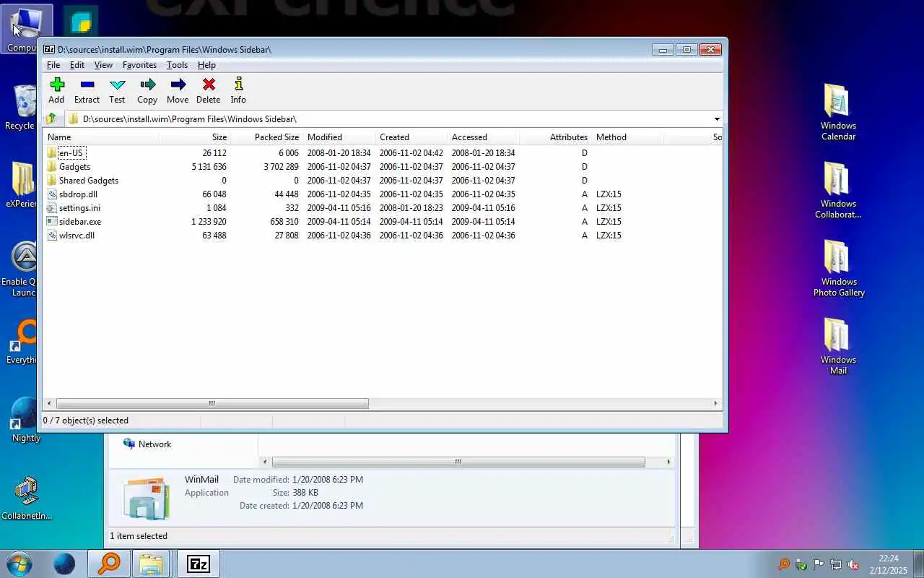Click the Explorer window horizontal scrollbar thumb
Viewport: 924px width, 578px height.
[458, 462]
